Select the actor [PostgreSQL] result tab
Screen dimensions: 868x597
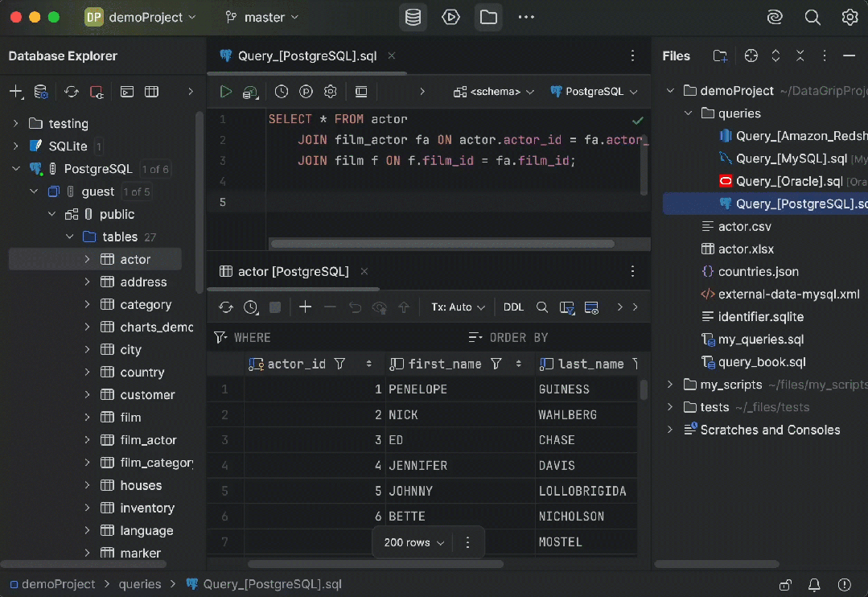tap(293, 271)
